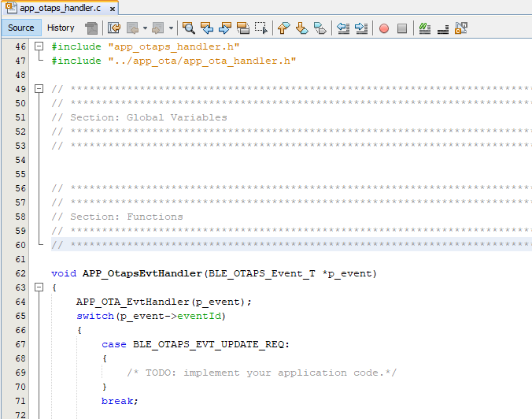532x419 pixels.
Task: Collapse the comment block fold at line 49
Action: pos(39,89)
